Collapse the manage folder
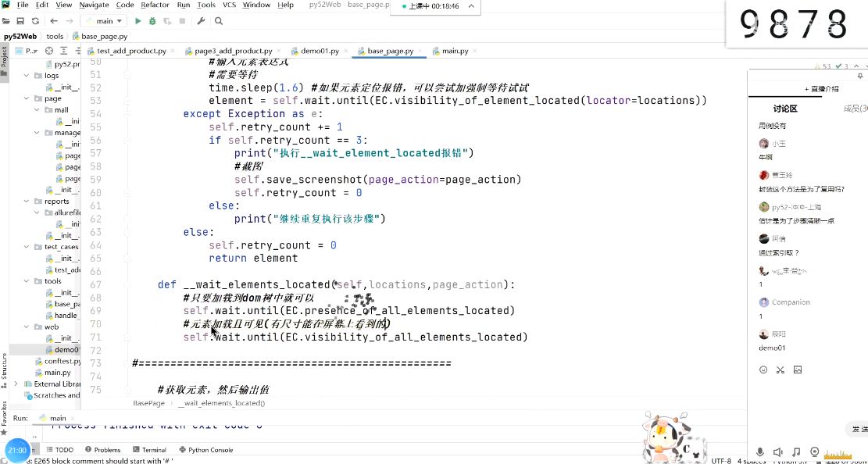The width and height of the screenshot is (868, 464). point(36,133)
